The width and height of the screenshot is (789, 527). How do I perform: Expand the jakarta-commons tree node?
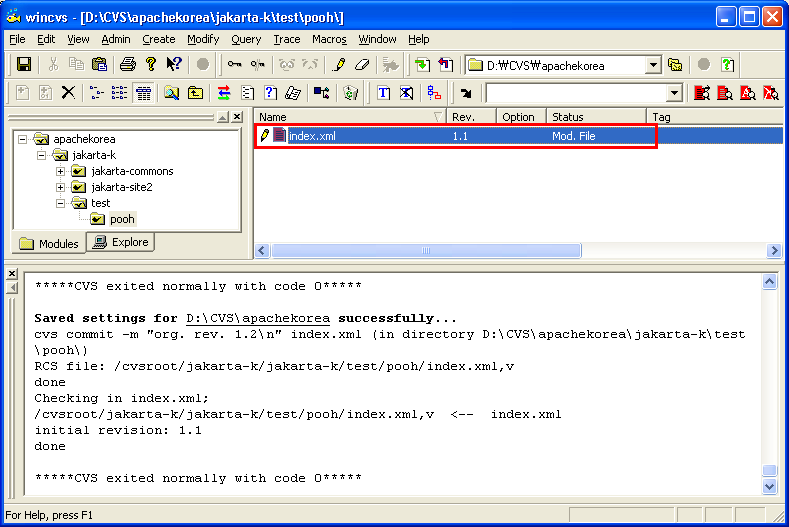pos(60,171)
